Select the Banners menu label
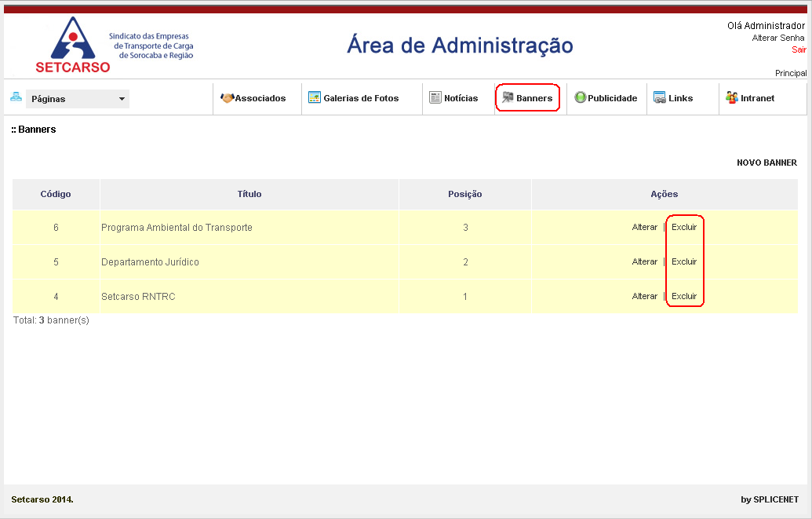Viewport: 812px width, 519px height. [x=534, y=98]
